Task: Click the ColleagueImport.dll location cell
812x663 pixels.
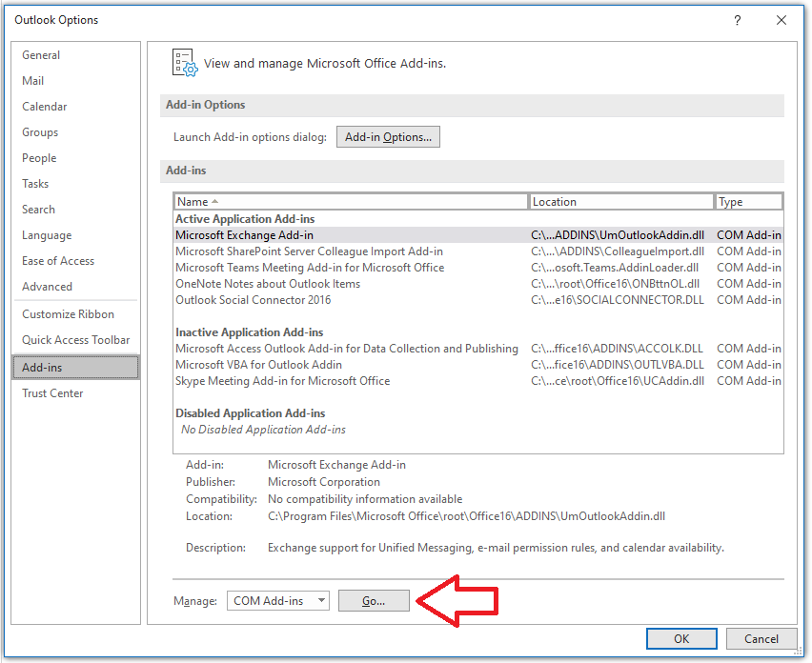Action: pyautogui.click(x=618, y=251)
